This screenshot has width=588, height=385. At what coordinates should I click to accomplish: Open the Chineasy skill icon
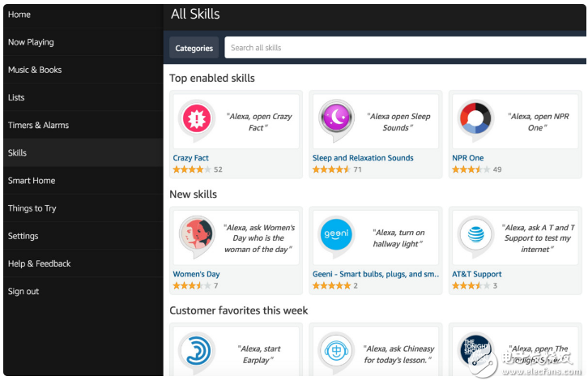pyautogui.click(x=336, y=352)
